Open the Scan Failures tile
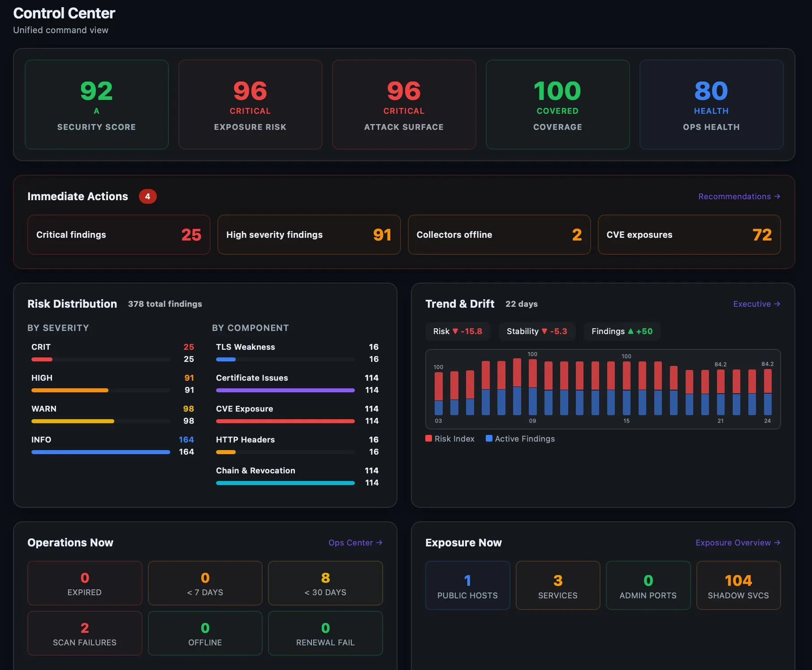 85,633
